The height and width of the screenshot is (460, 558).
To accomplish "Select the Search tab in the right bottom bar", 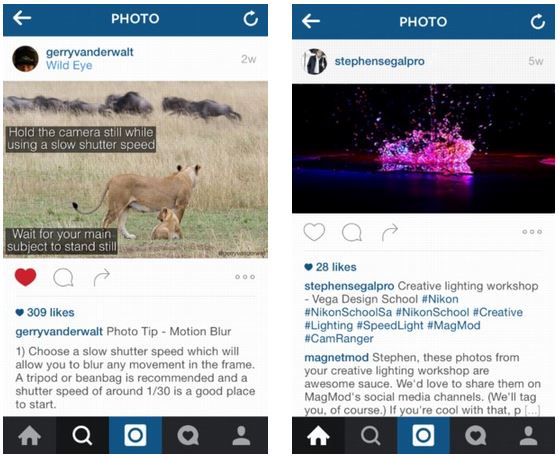I will tap(371, 435).
